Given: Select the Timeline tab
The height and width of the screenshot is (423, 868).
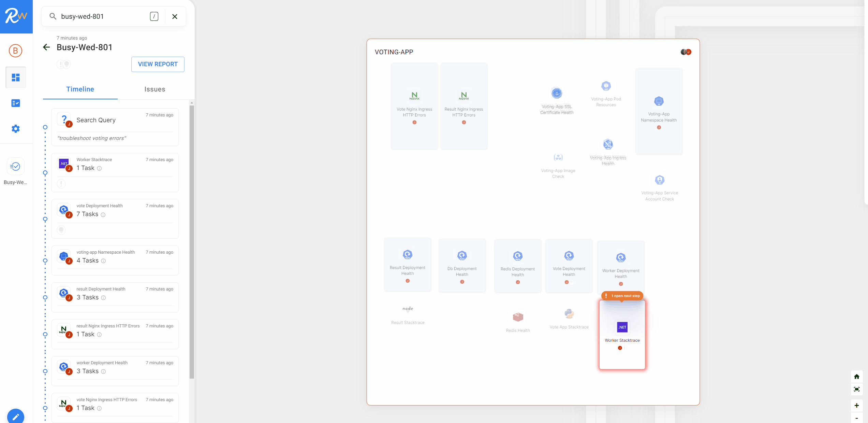Looking at the screenshot, I should (x=80, y=89).
